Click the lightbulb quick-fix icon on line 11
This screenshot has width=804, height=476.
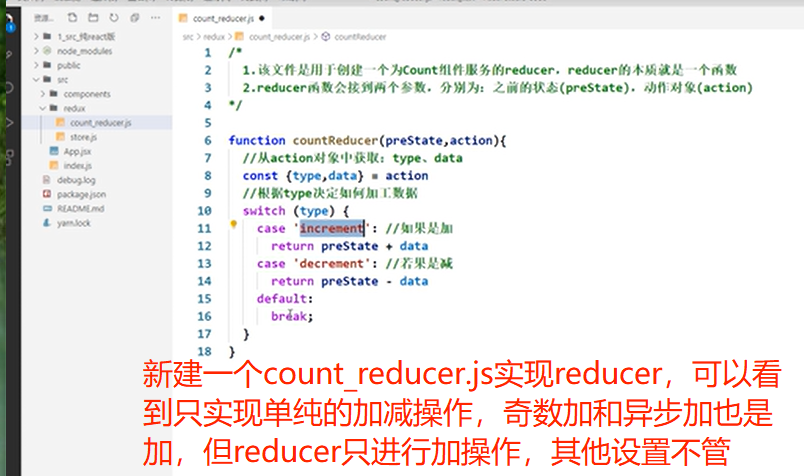tap(233, 224)
